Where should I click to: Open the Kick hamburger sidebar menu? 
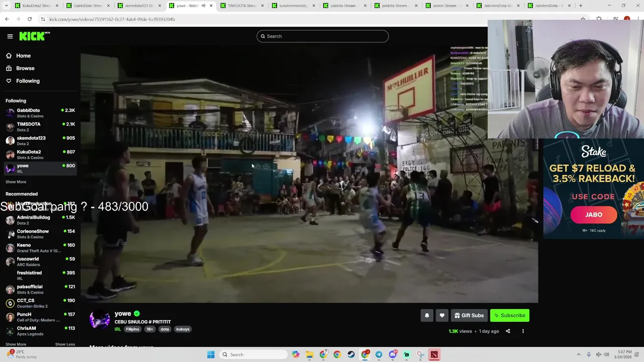(x=10, y=36)
